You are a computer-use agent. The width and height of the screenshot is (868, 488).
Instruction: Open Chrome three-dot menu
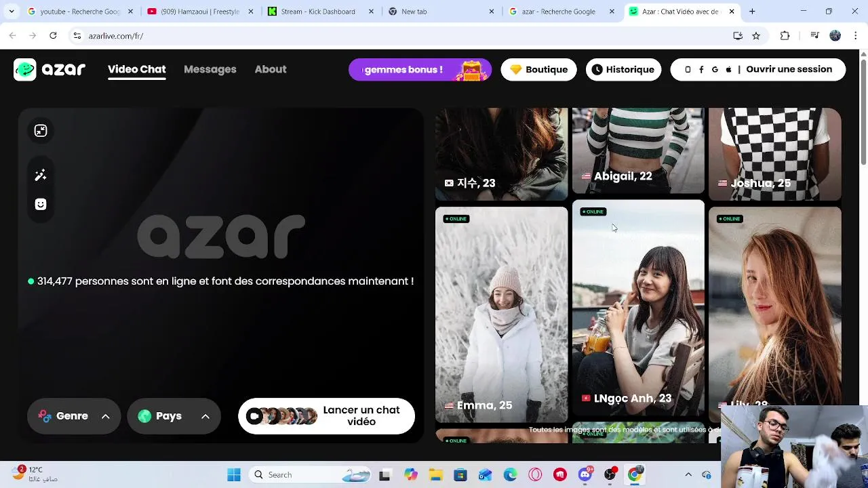point(856,36)
